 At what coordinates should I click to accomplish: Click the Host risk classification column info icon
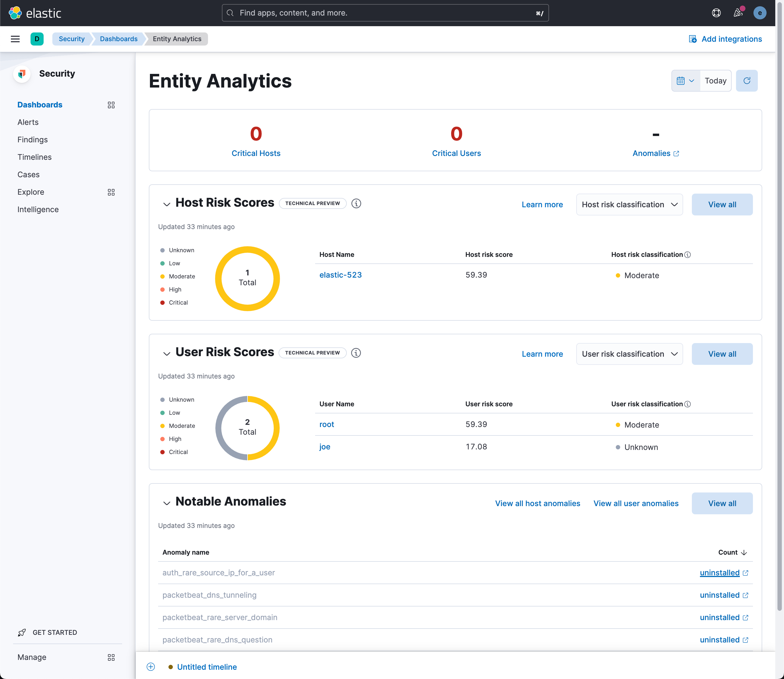pyautogui.click(x=688, y=255)
